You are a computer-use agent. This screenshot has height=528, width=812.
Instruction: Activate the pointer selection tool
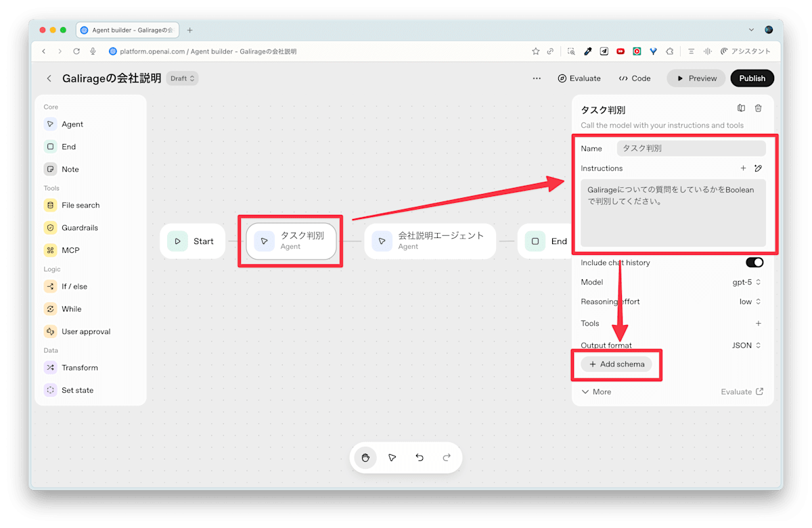(392, 458)
